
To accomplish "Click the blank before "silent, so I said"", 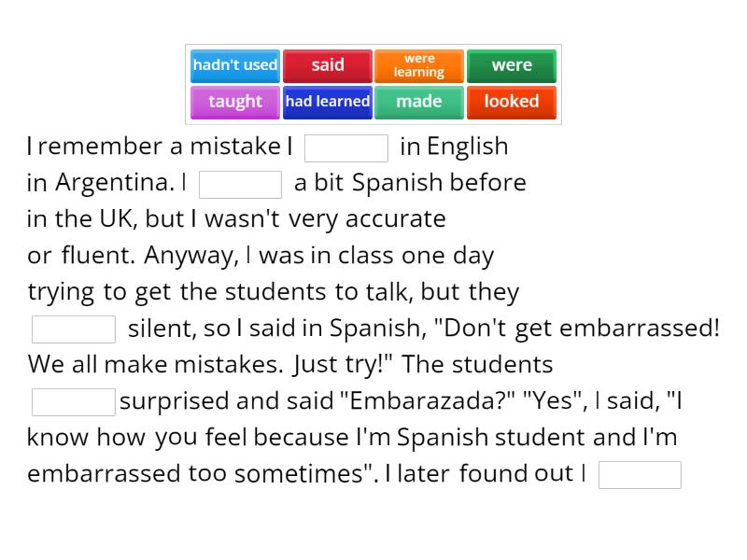I will 74,329.
